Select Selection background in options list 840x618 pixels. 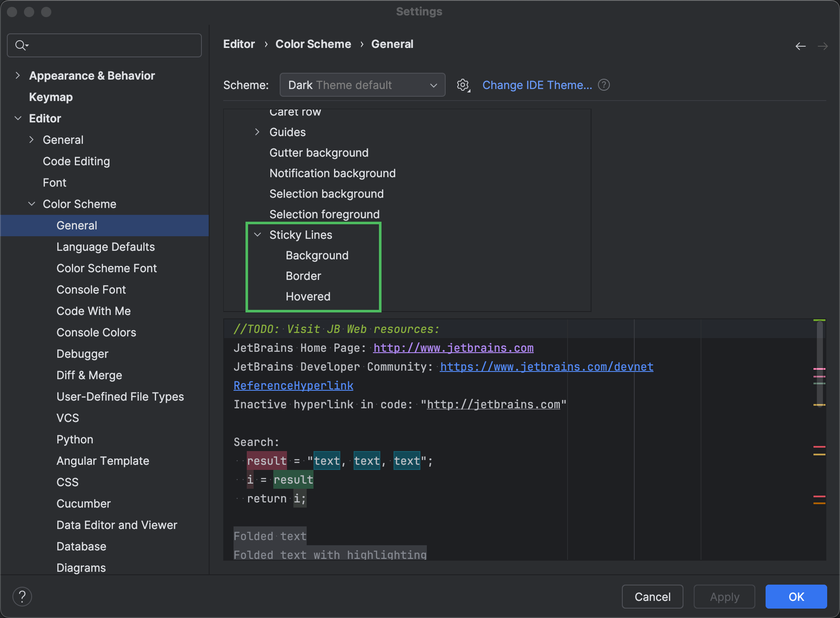[x=326, y=193]
